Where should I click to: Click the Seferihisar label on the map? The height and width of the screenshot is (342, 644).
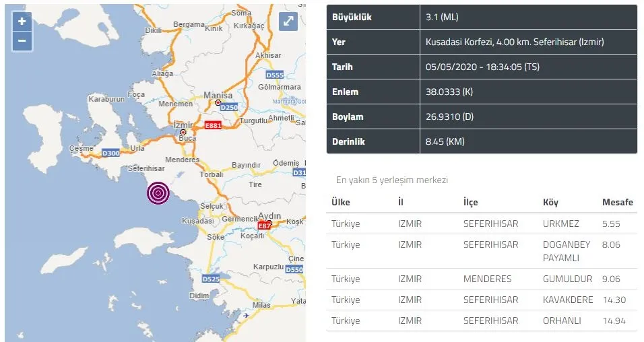point(146,168)
